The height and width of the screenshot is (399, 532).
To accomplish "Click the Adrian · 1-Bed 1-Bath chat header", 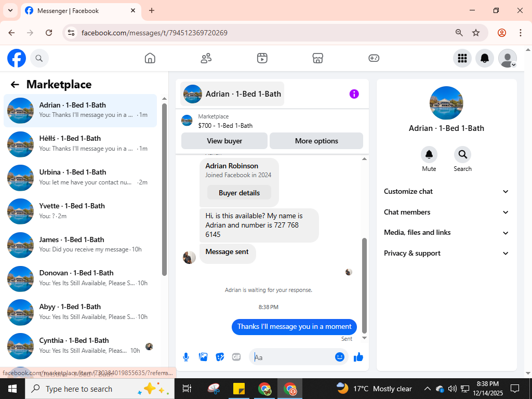I will (x=232, y=94).
